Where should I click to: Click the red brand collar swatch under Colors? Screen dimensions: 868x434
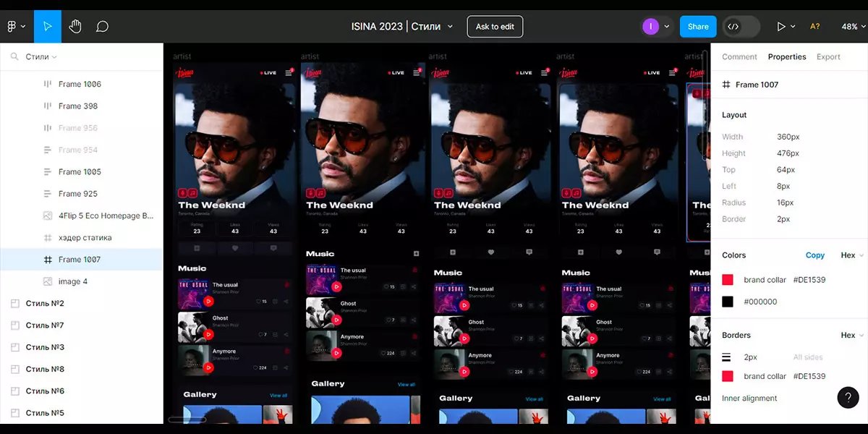pos(728,280)
